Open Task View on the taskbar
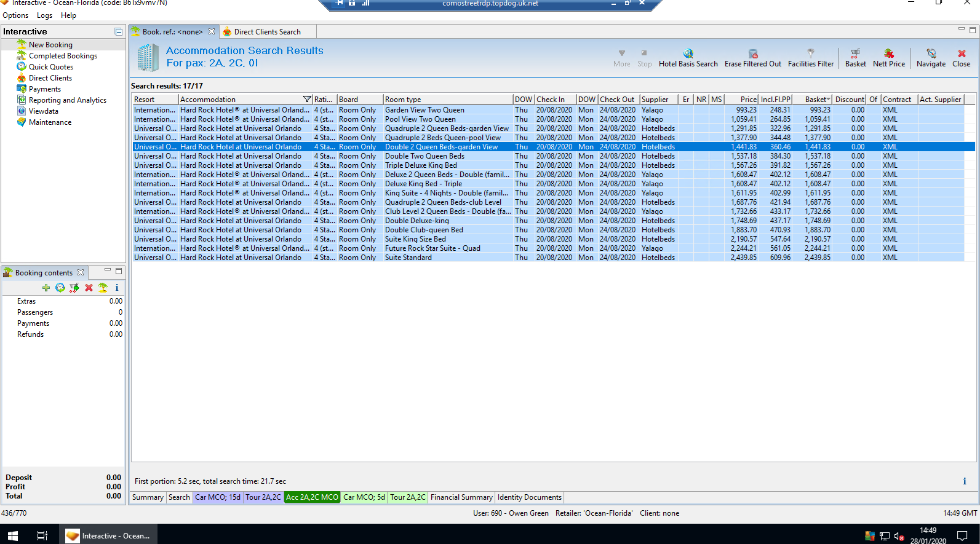The width and height of the screenshot is (980, 544). [x=42, y=535]
